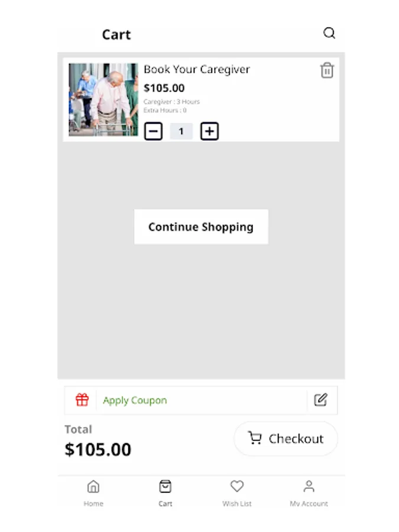
Task: Click the house icon in bottom navigation
Action: (x=93, y=486)
